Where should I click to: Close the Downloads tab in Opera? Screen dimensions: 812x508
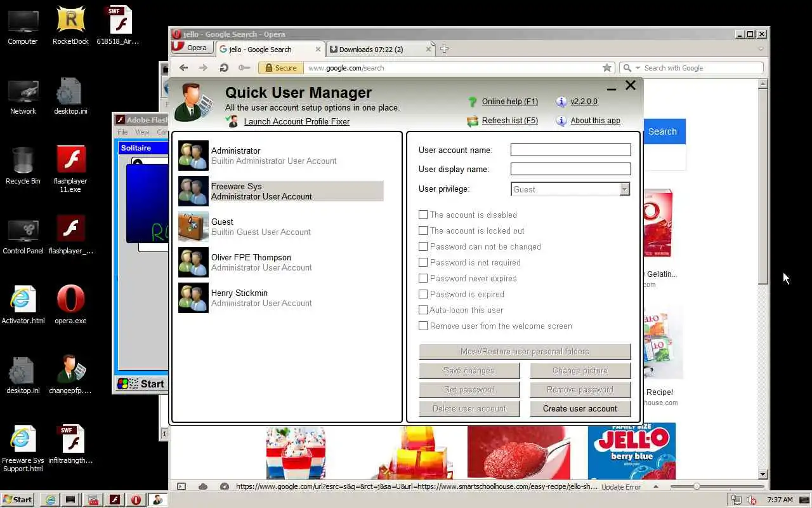tap(429, 49)
